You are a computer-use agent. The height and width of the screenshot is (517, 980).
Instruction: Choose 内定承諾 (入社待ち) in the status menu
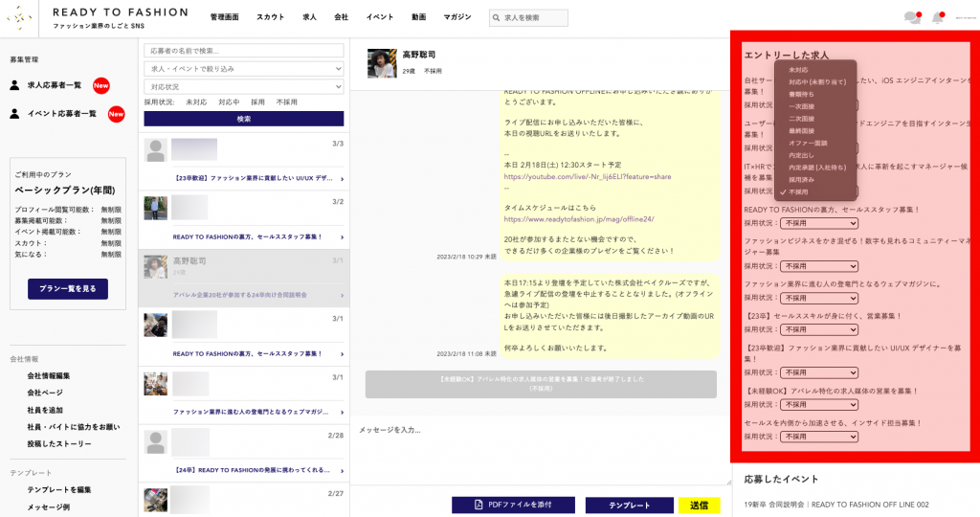(x=815, y=168)
